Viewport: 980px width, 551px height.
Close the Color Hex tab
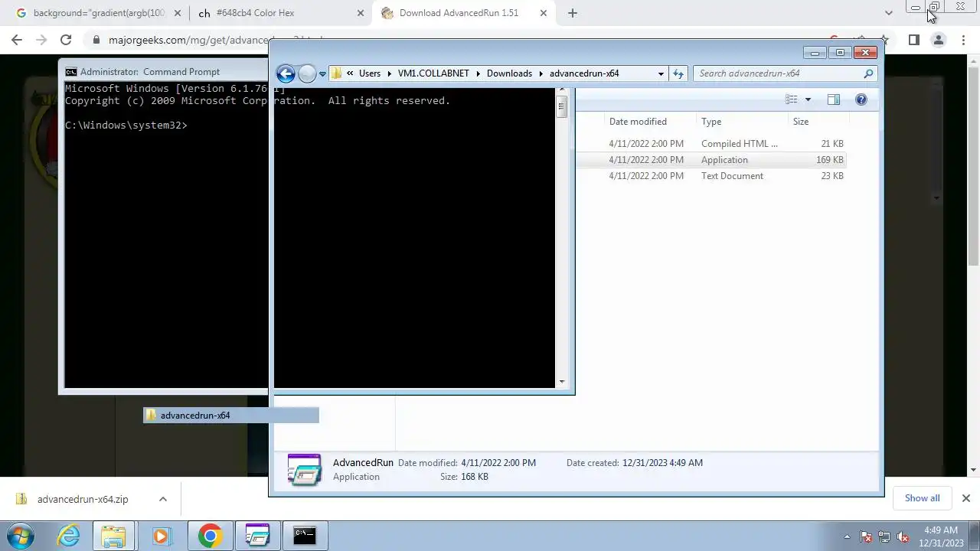[361, 13]
